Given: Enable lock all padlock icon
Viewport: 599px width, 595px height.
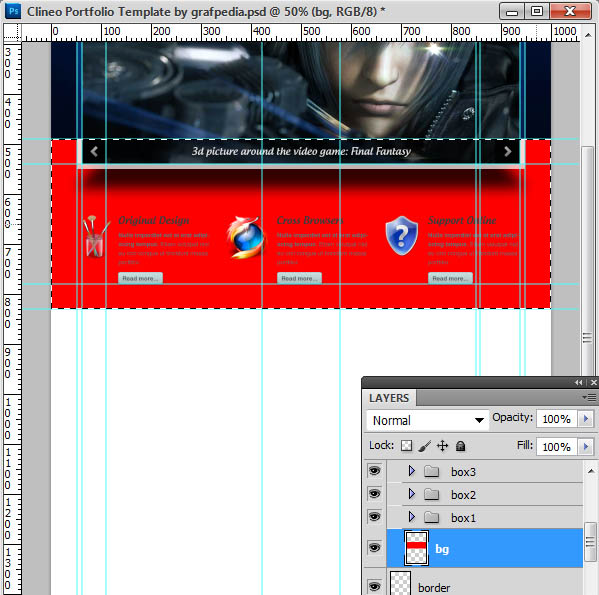Looking at the screenshot, I should pyautogui.click(x=461, y=446).
